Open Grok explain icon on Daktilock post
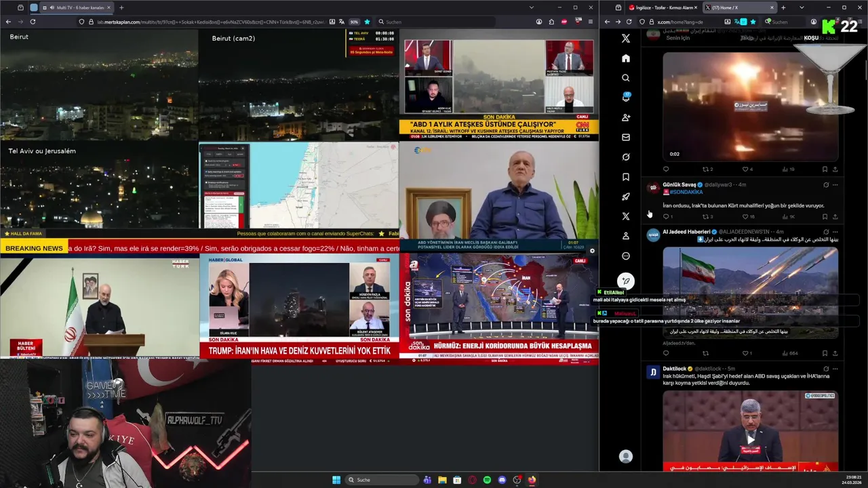 pos(826,369)
